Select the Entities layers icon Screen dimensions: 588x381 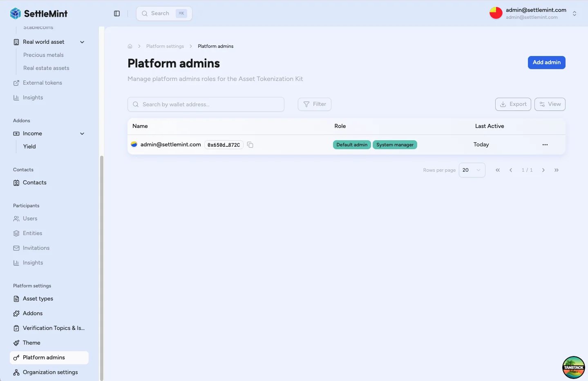[16, 233]
